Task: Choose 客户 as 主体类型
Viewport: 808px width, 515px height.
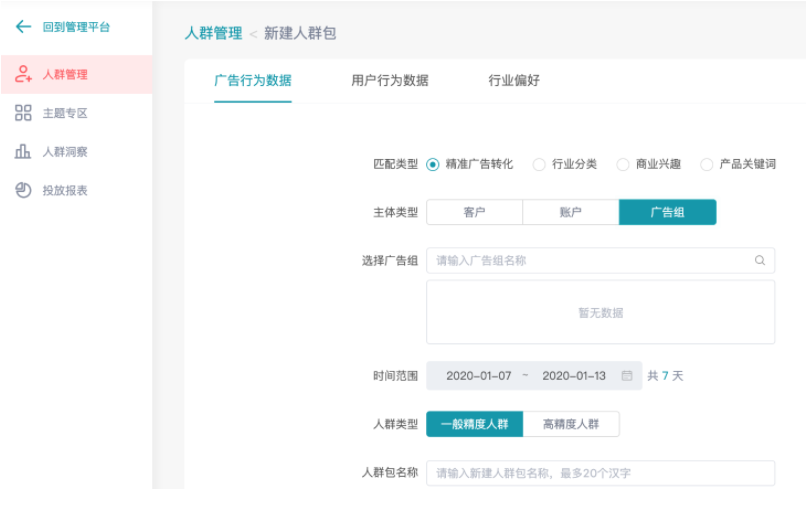Action: [x=475, y=212]
